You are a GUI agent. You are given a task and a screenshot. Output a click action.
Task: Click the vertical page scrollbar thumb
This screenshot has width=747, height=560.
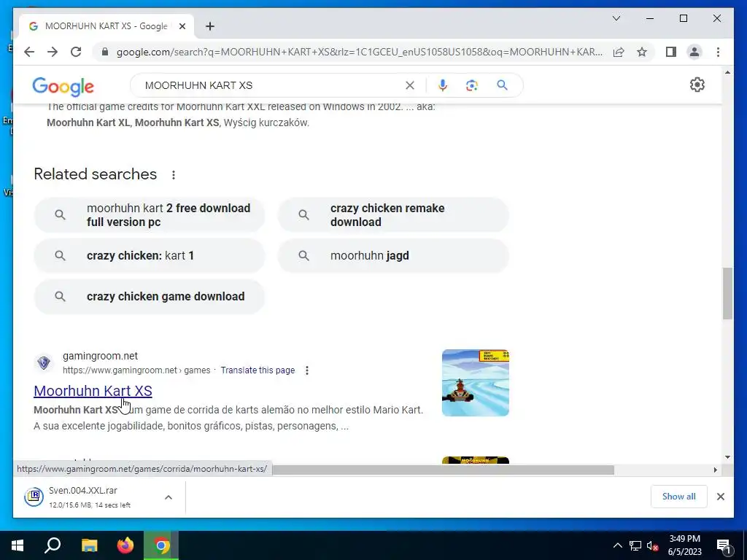click(x=727, y=293)
